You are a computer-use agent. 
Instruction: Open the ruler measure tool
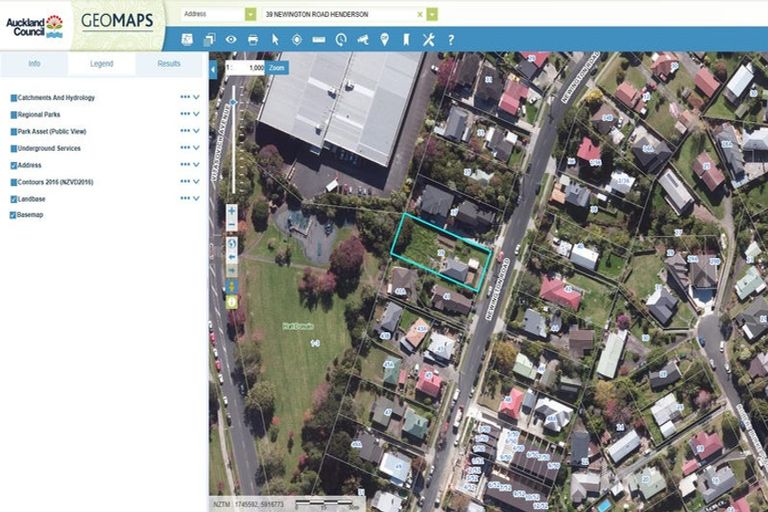[x=319, y=40]
